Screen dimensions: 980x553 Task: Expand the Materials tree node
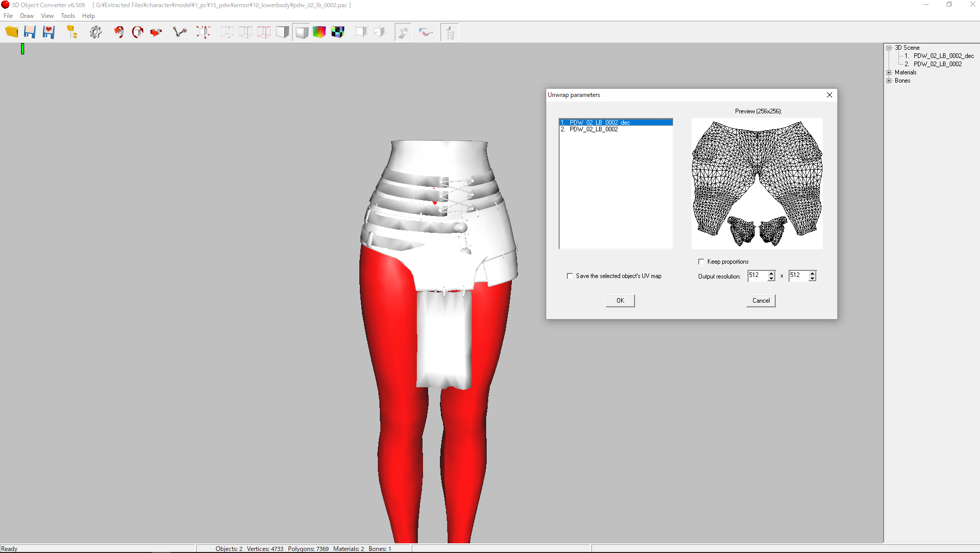[889, 72]
